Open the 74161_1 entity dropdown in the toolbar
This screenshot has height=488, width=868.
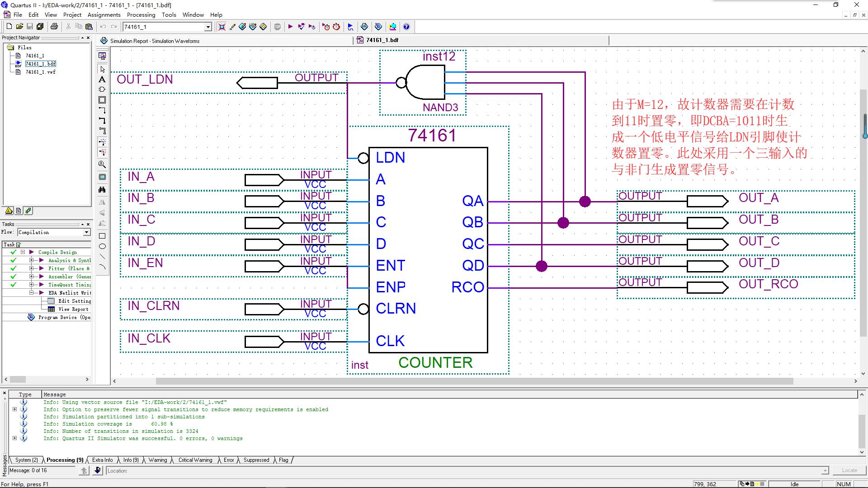208,27
